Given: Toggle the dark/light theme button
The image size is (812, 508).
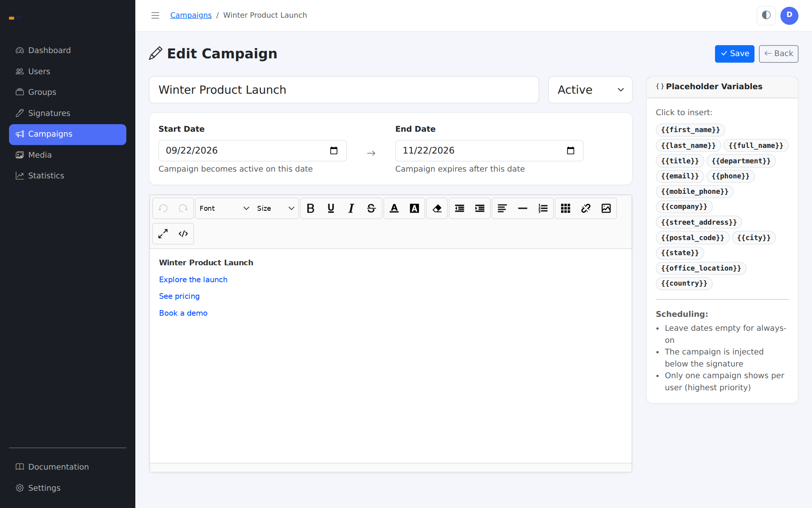Looking at the screenshot, I should point(766,15).
